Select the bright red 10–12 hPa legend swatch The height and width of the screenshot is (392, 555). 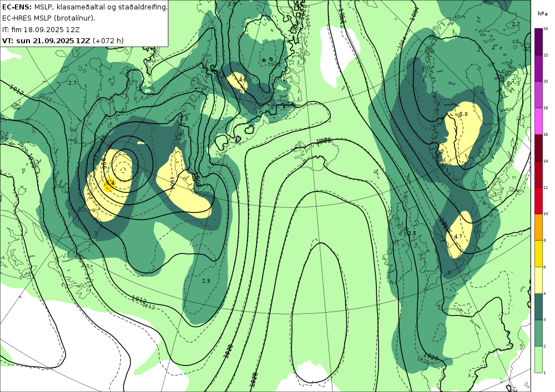click(538, 200)
